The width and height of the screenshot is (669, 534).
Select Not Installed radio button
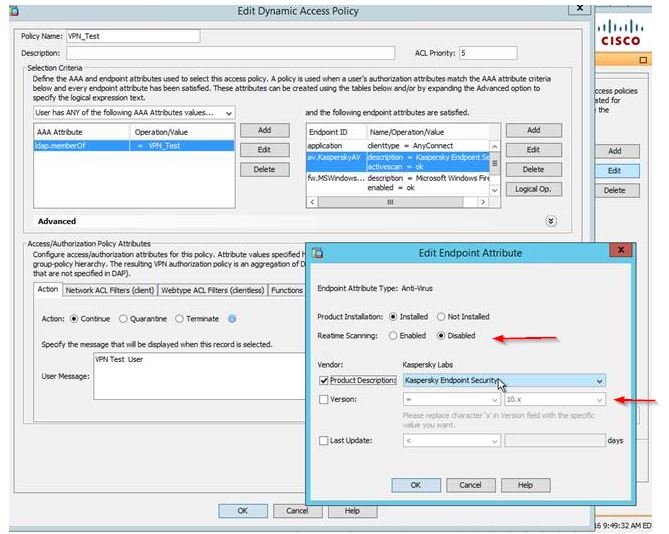pos(441,316)
